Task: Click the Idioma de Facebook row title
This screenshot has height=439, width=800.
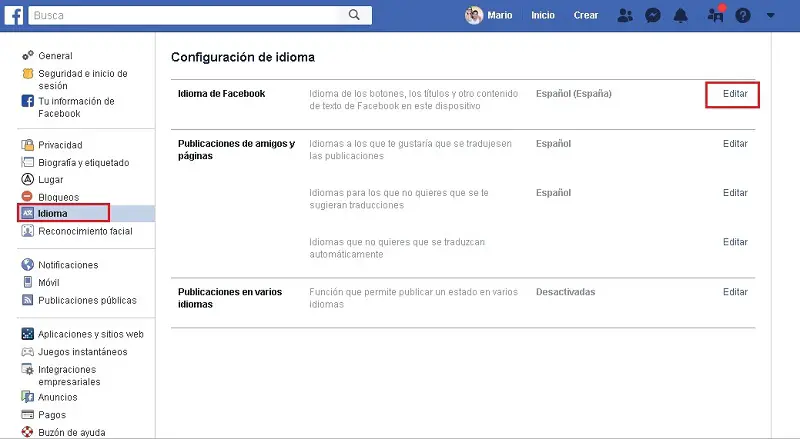Action: pos(221,94)
